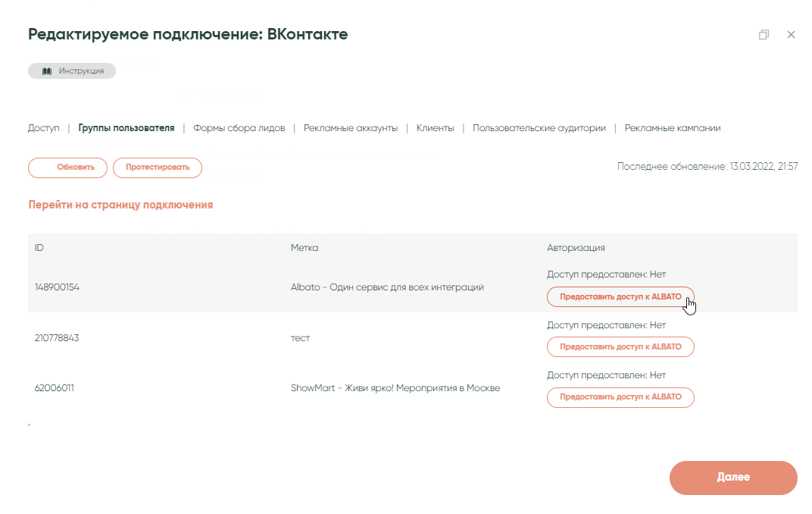The height and width of the screenshot is (514, 812).
Task: Click the Метка column header
Action: pos(304,248)
